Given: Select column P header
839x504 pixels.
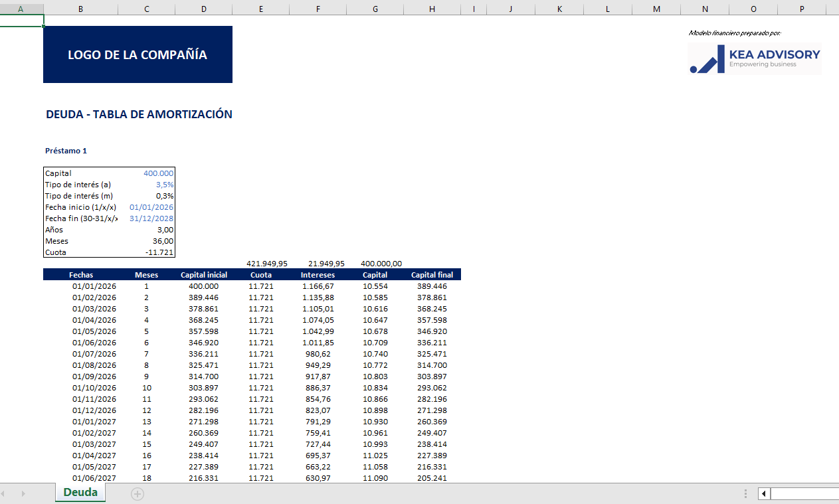Looking at the screenshot, I should tap(802, 9).
